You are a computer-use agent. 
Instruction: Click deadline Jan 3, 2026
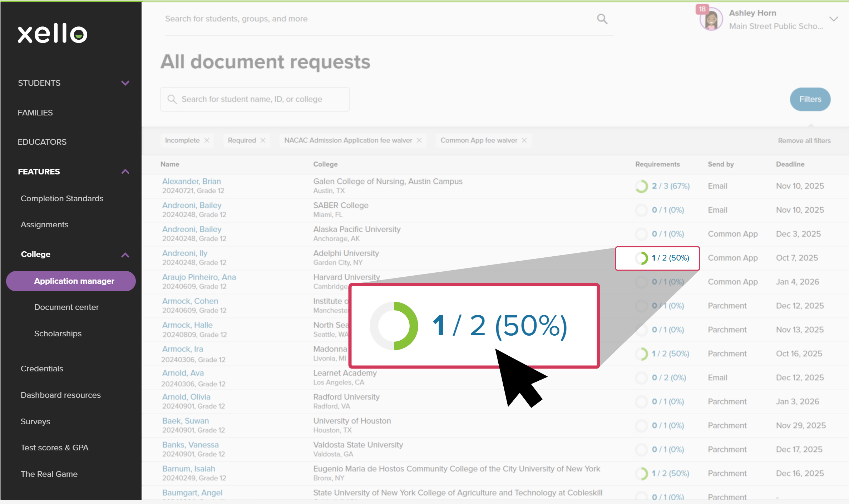tap(797, 401)
